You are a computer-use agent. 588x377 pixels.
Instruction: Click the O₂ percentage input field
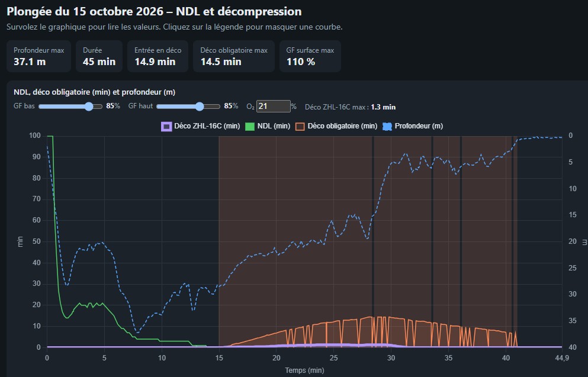(274, 107)
